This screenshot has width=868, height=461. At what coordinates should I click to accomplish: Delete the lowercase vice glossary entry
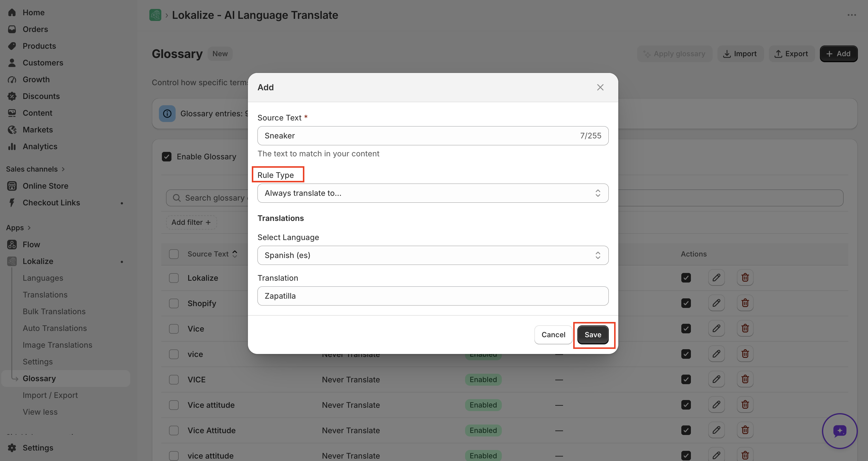745,354
